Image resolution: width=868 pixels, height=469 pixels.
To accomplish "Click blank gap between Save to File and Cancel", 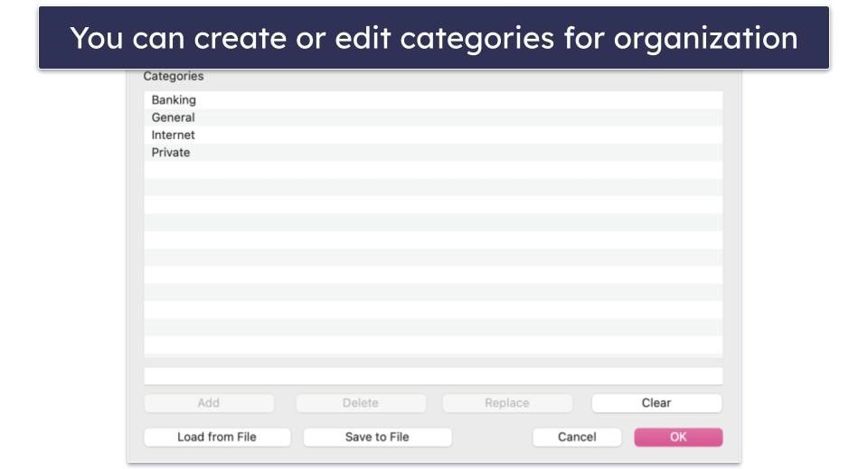I will click(x=493, y=437).
